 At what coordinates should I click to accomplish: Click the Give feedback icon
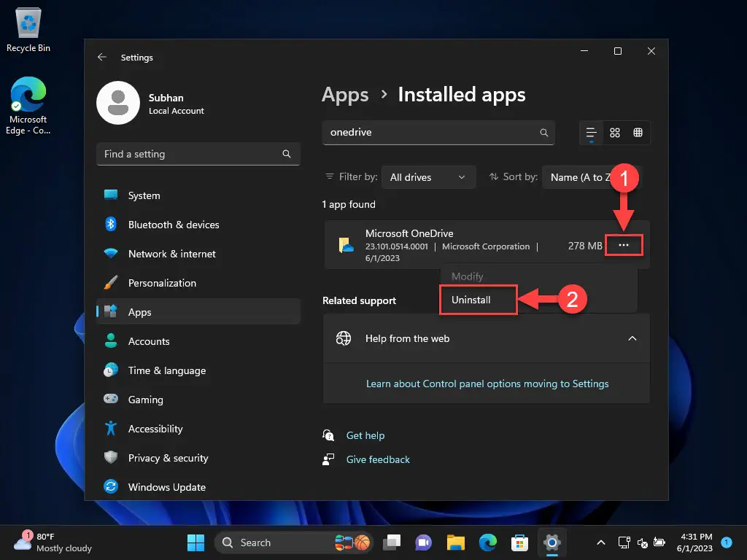click(x=328, y=459)
